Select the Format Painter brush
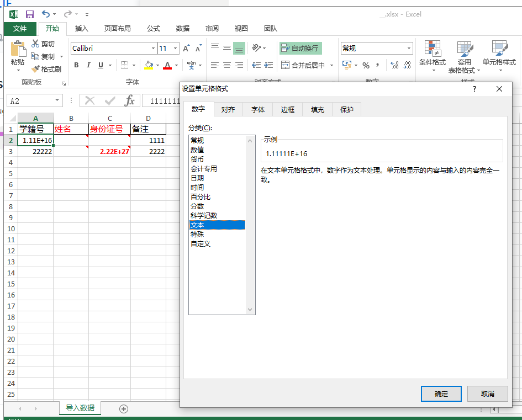Viewport: 522px width, 420px height. tap(35, 69)
